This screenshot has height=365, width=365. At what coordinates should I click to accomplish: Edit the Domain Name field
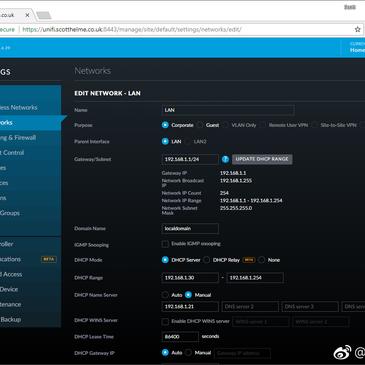(x=190, y=228)
